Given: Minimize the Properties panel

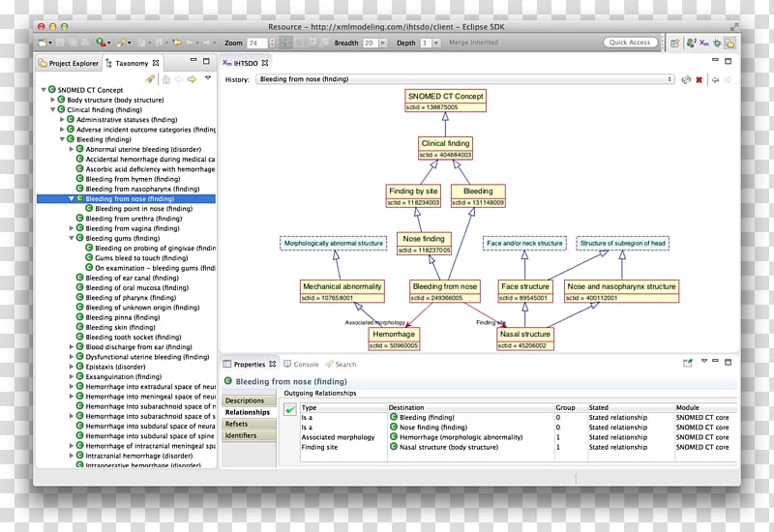Looking at the screenshot, I should (715, 361).
